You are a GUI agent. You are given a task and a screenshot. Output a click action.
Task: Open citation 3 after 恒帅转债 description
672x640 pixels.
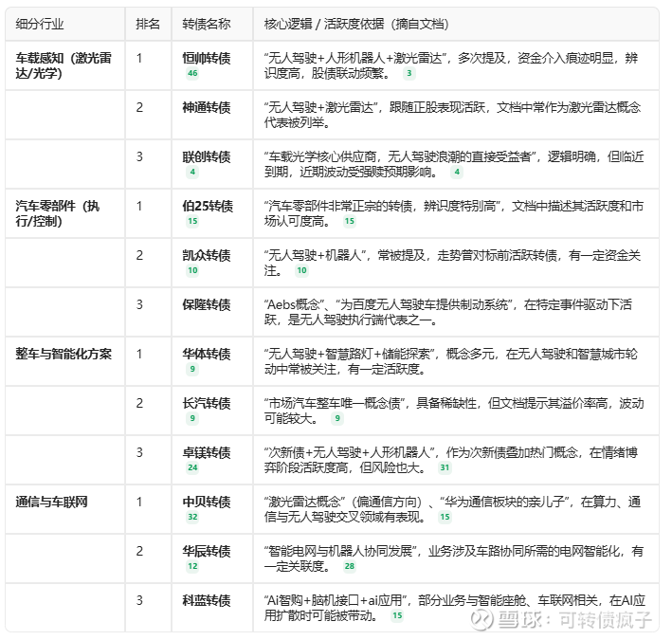409,73
